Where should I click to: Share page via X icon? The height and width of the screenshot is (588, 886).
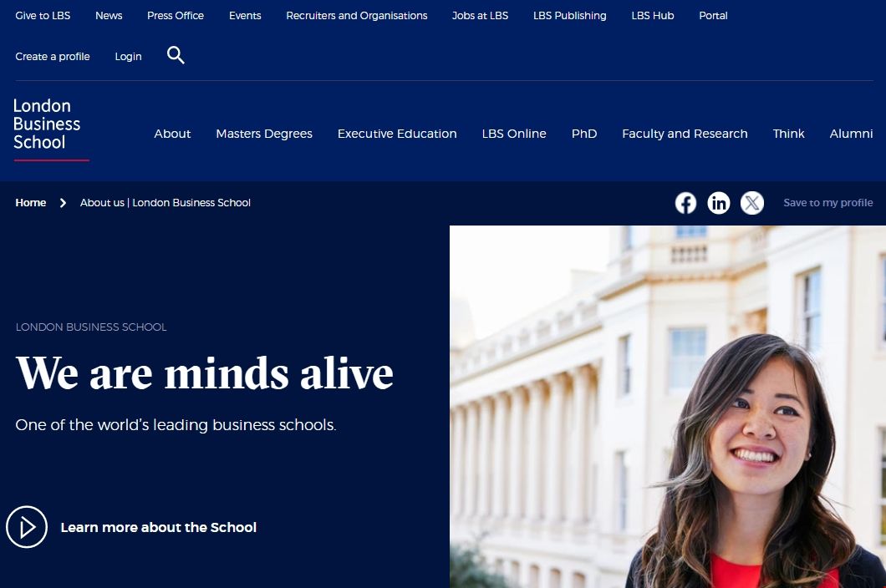(x=752, y=203)
